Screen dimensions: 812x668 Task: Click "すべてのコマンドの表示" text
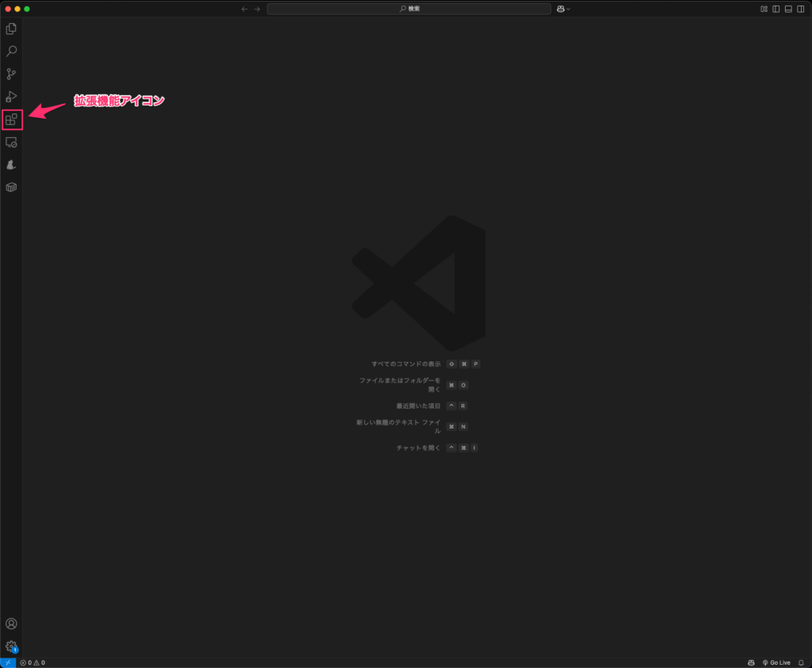click(406, 365)
